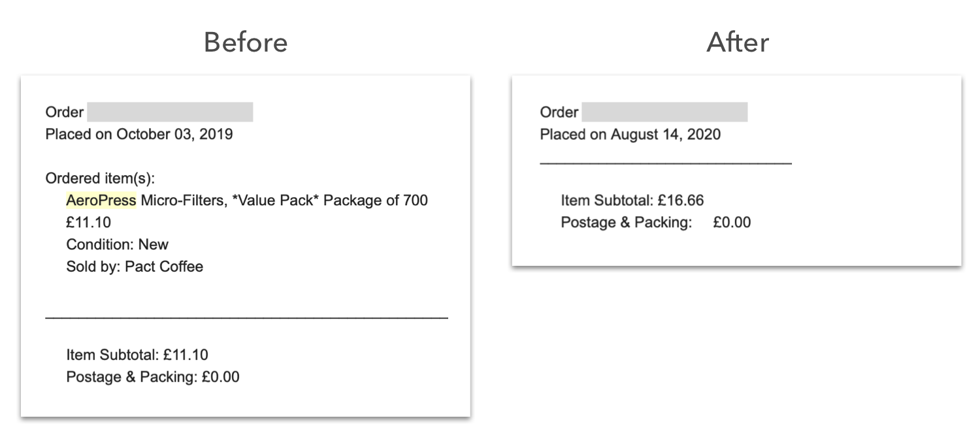Click the £0.00 amount in After receipt

coord(732,223)
